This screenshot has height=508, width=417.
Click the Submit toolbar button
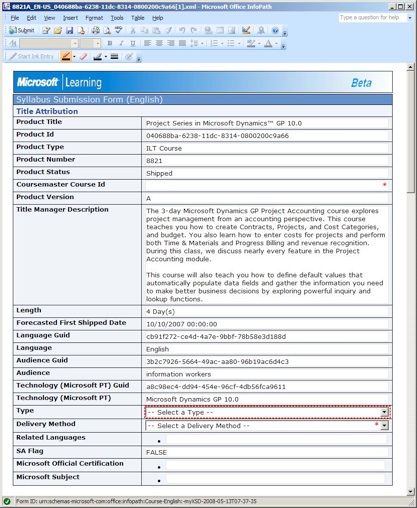(21, 31)
